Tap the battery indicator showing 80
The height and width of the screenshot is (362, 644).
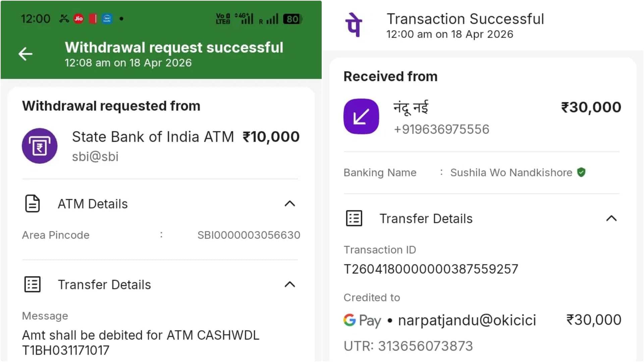click(292, 19)
